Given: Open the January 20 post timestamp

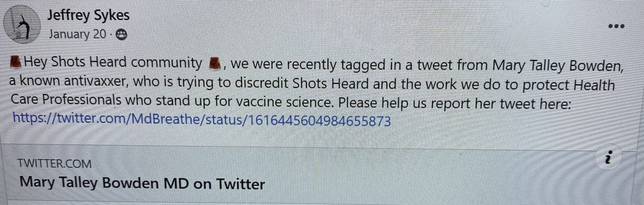Looking at the screenshot, I should (77, 34).
